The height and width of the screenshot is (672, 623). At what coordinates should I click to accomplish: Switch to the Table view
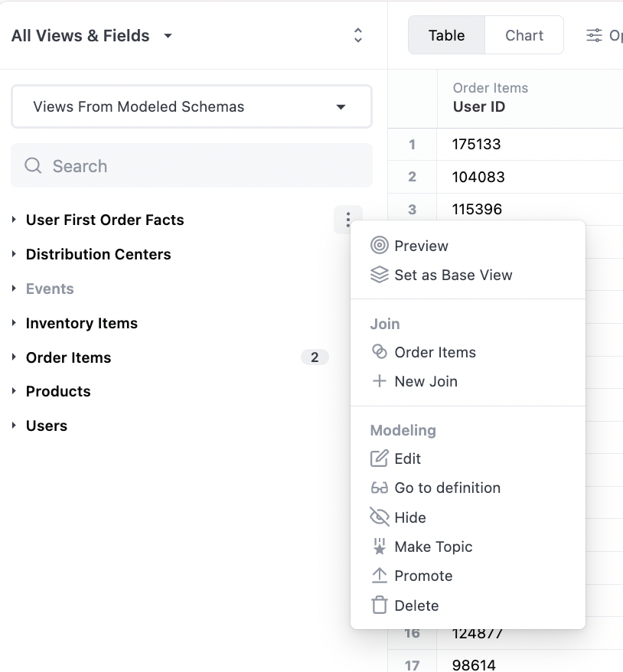pos(446,35)
